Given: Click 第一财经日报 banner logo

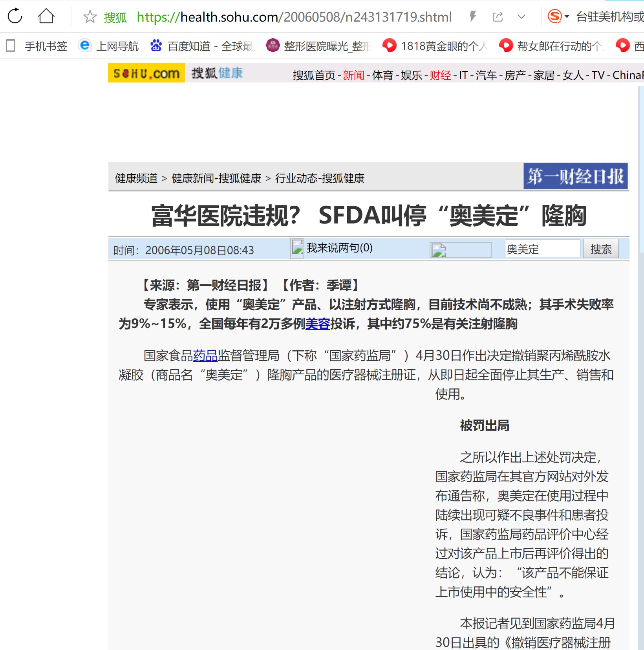Looking at the screenshot, I should pos(576,176).
